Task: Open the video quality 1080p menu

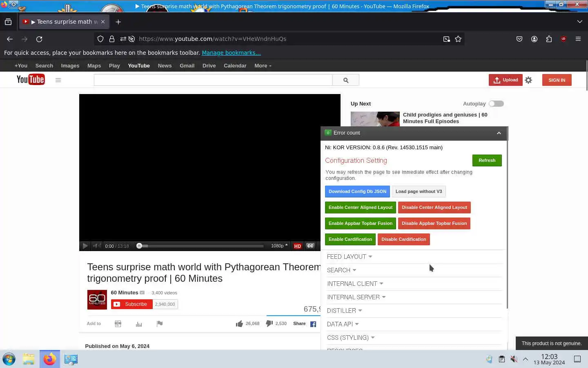Action: [x=279, y=246]
